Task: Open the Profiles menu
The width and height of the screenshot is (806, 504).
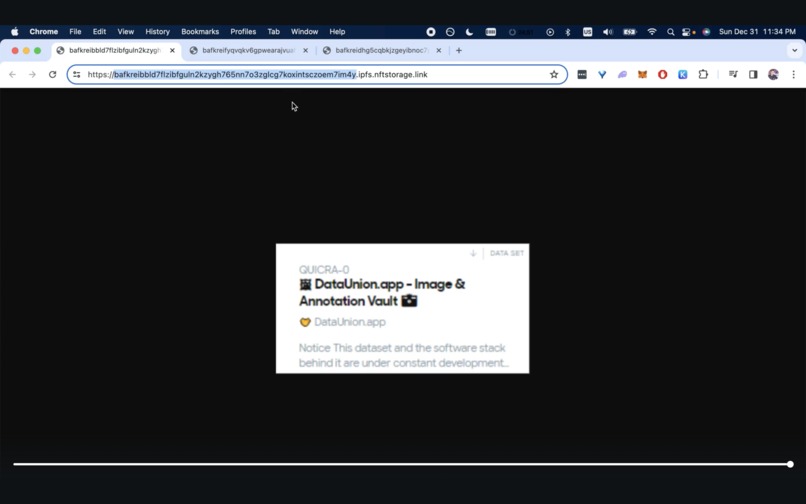Action: click(243, 32)
